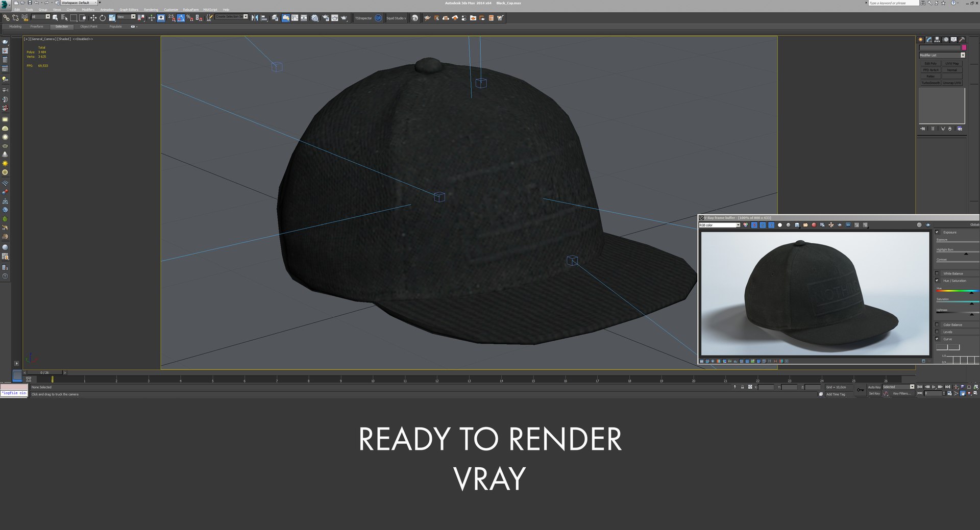980x530 pixels.
Task: Open RGB color channel dropdown
Action: coord(720,225)
